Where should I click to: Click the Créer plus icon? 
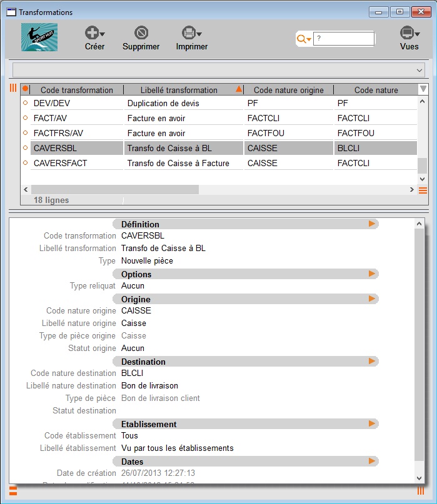92,32
